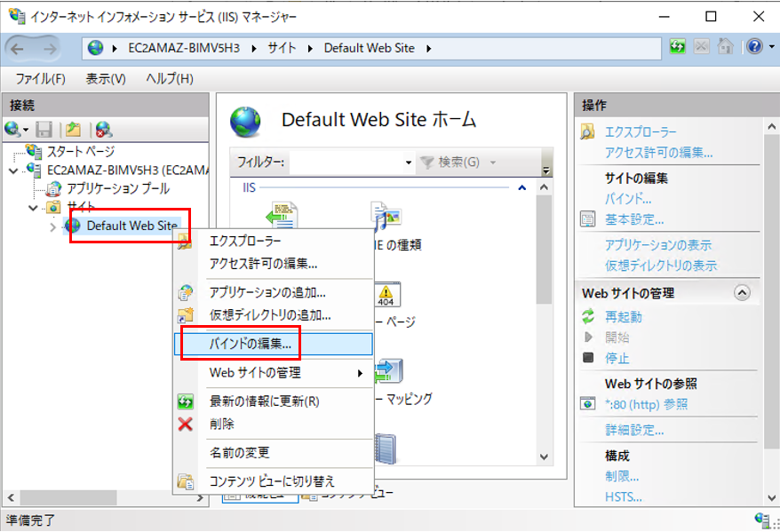Click the refresh page icon in address bar

[x=678, y=47]
